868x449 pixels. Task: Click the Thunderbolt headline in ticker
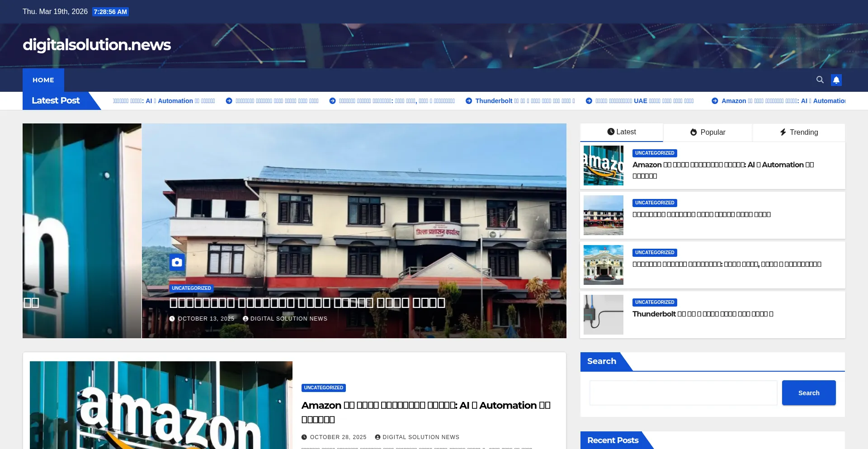click(x=525, y=101)
